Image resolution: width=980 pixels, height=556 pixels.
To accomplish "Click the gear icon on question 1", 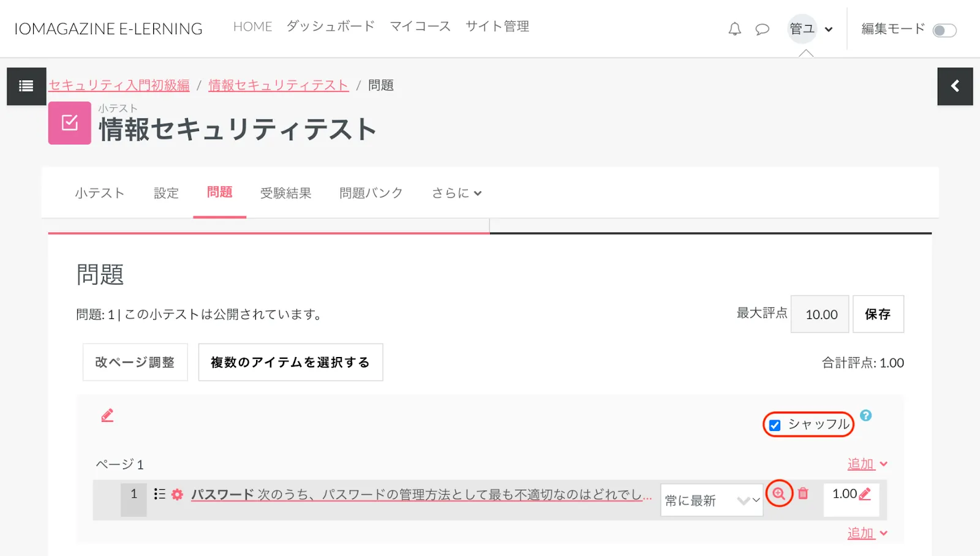I will click(177, 494).
